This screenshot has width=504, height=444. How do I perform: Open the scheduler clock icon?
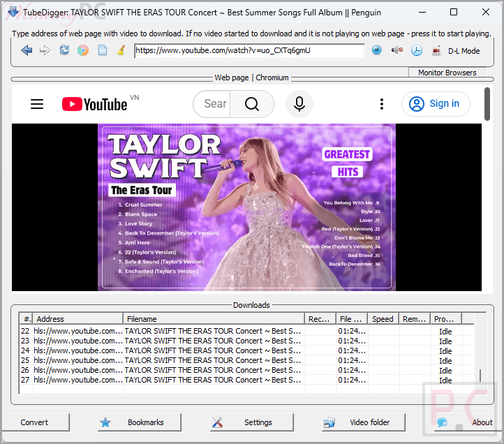click(417, 50)
